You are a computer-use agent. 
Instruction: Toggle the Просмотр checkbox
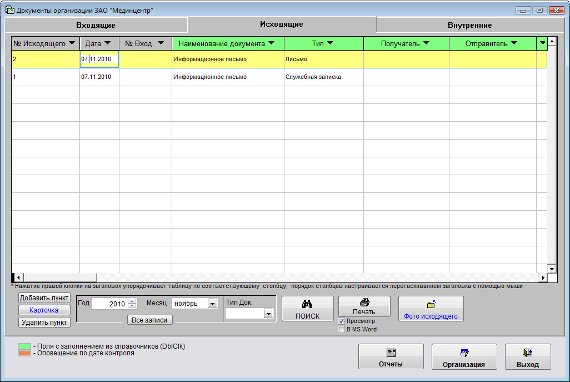coord(341,321)
